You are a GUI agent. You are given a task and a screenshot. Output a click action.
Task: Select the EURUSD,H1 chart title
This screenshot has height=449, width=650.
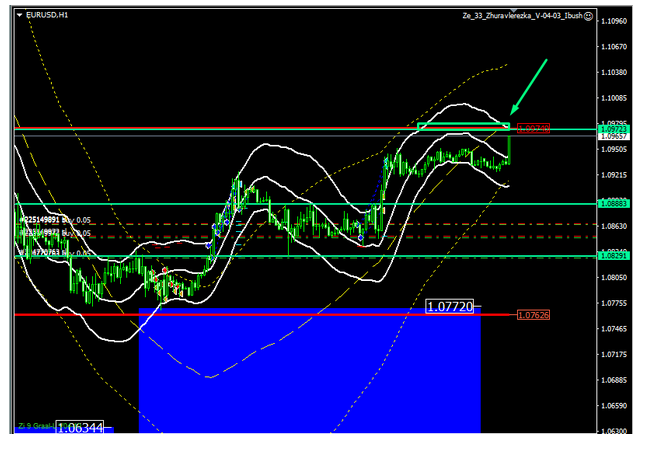(50, 16)
